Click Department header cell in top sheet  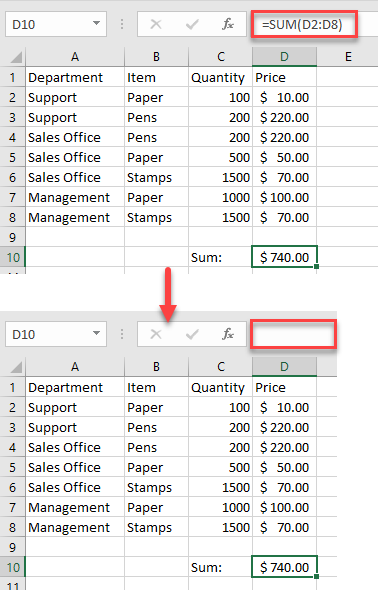point(75,78)
